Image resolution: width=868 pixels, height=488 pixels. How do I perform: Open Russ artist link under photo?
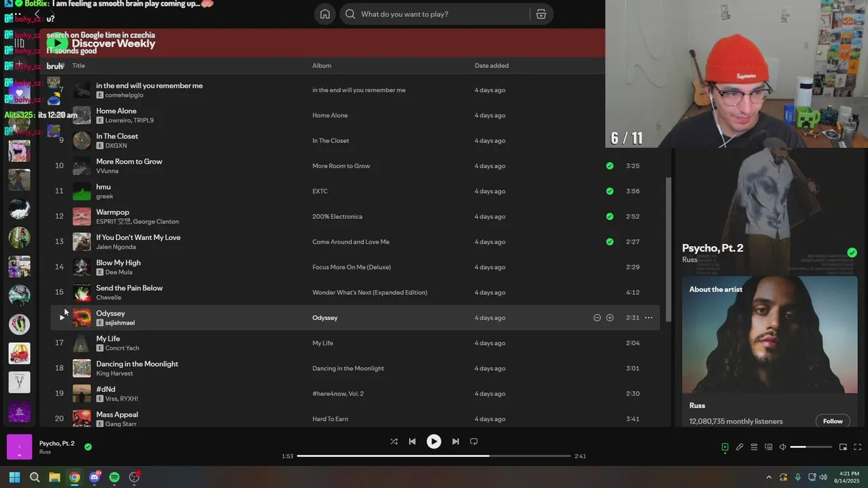click(x=697, y=405)
